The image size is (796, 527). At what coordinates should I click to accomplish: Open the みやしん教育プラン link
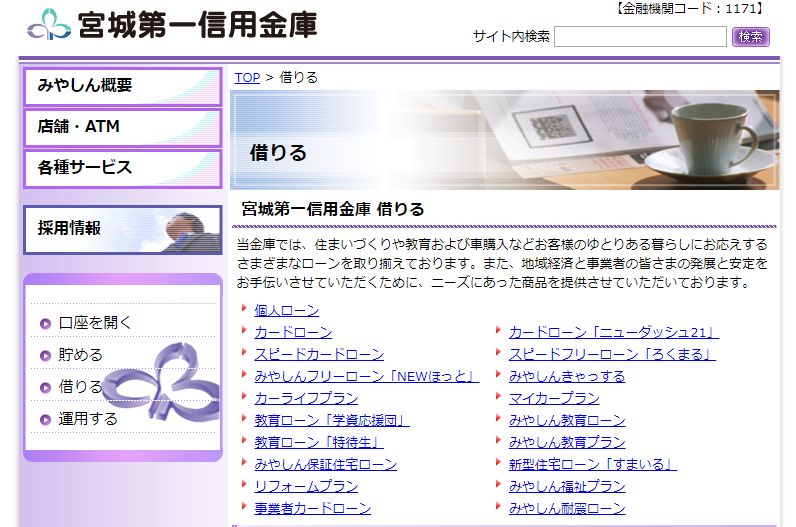567,442
